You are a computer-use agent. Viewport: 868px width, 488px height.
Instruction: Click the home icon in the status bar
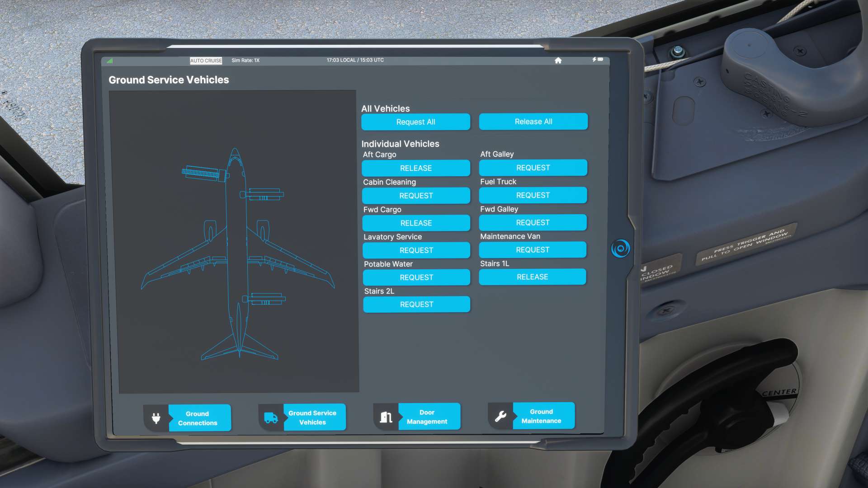click(x=557, y=60)
